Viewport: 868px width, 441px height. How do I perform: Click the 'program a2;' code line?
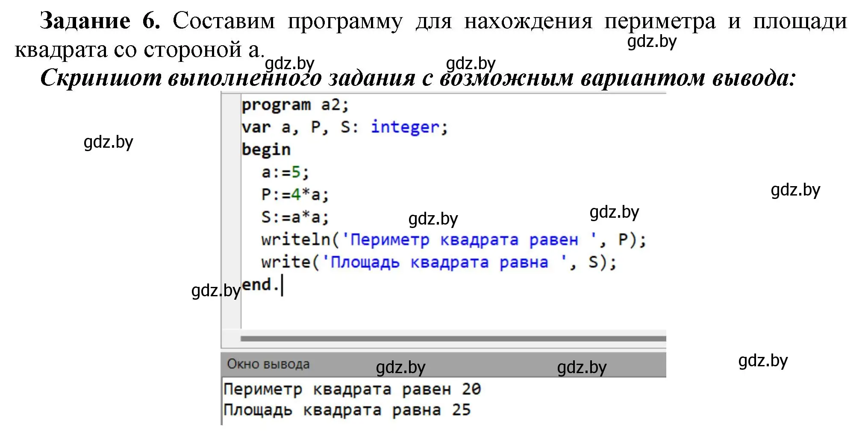click(295, 105)
